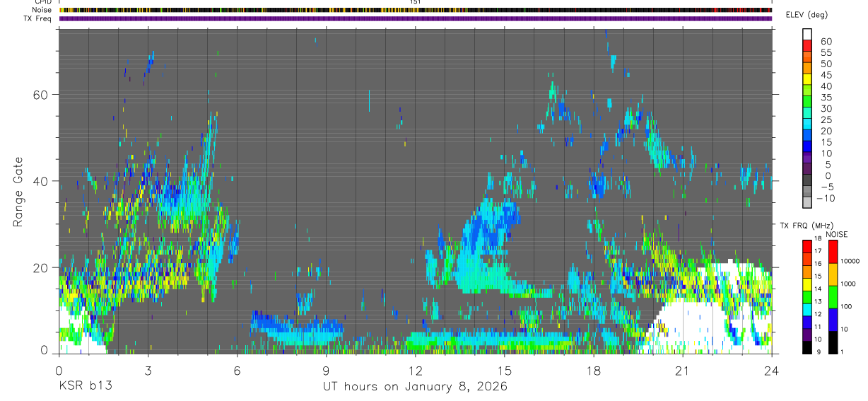Click the 1000 label in NOISE legend

tap(850, 284)
